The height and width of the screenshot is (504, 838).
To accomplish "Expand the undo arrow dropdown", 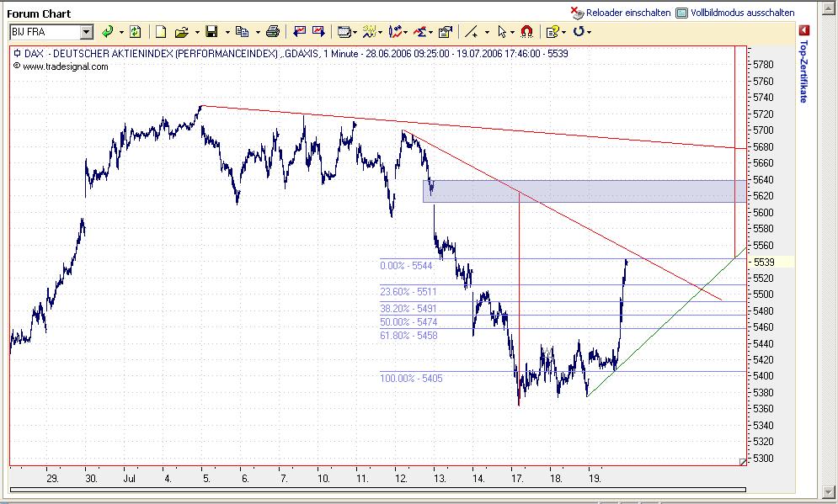I will point(121,33).
